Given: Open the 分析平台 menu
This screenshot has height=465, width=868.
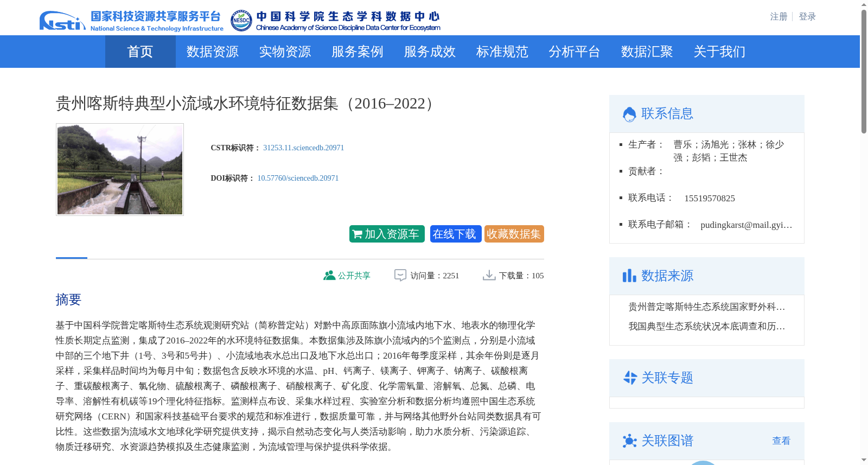Looking at the screenshot, I should tap(574, 52).
